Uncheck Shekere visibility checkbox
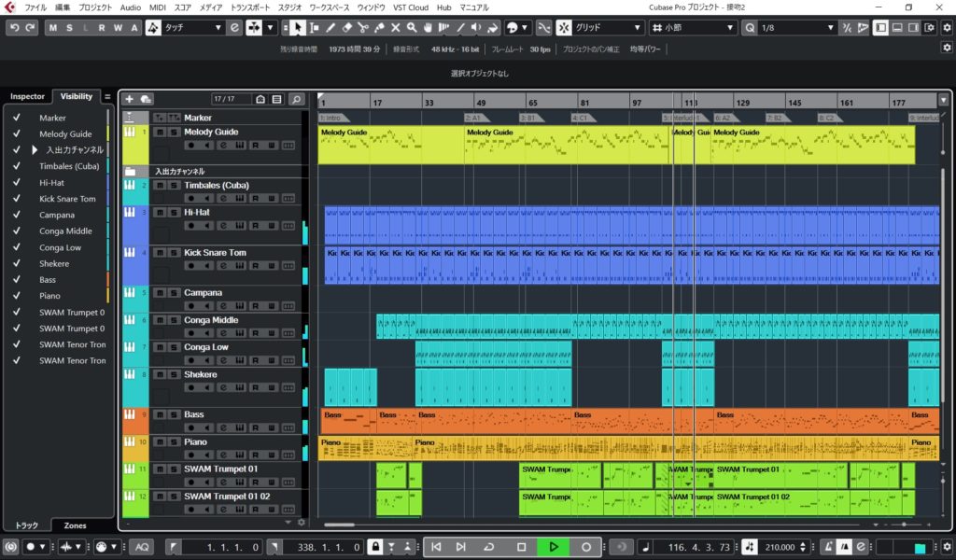 click(x=16, y=263)
